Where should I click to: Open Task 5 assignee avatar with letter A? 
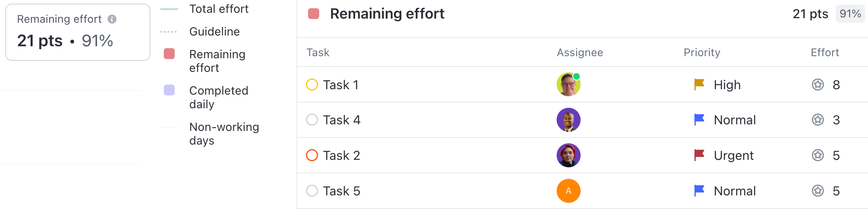[x=568, y=191]
